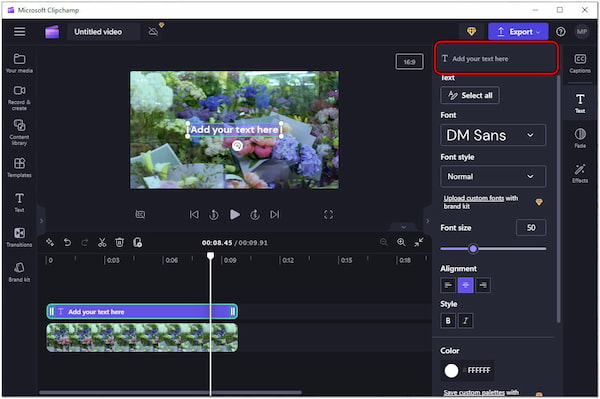Click the Clipchamp home logo icon
This screenshot has height=399, width=600.
point(52,32)
